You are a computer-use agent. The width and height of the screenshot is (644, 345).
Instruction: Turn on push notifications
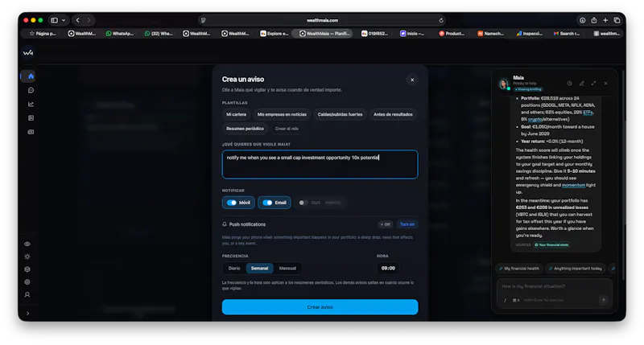(x=407, y=224)
